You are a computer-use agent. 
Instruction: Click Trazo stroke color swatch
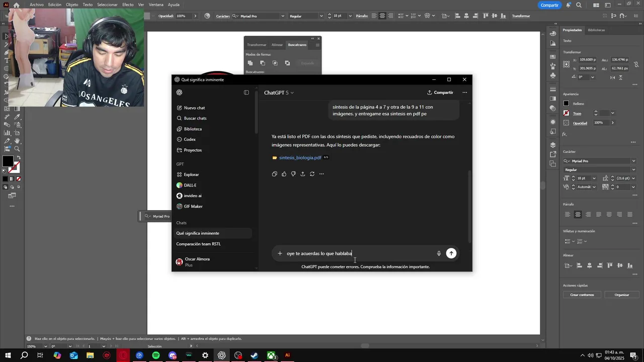tap(566, 113)
